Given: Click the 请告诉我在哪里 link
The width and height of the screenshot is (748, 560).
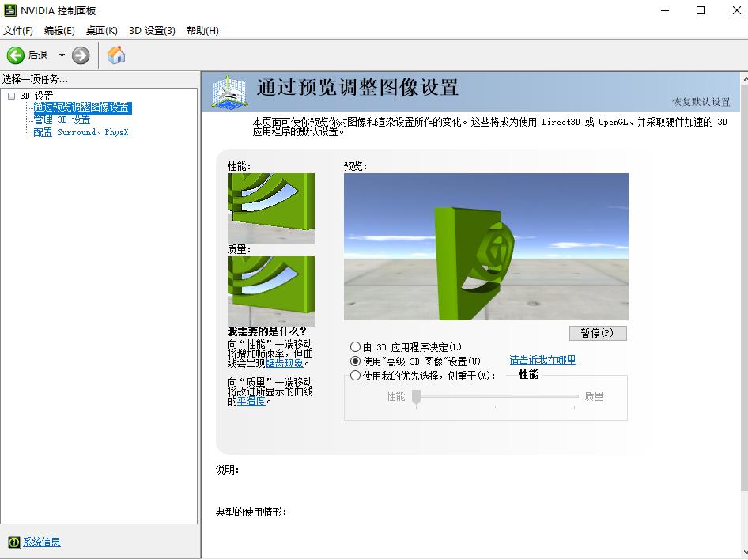Looking at the screenshot, I should 542,360.
